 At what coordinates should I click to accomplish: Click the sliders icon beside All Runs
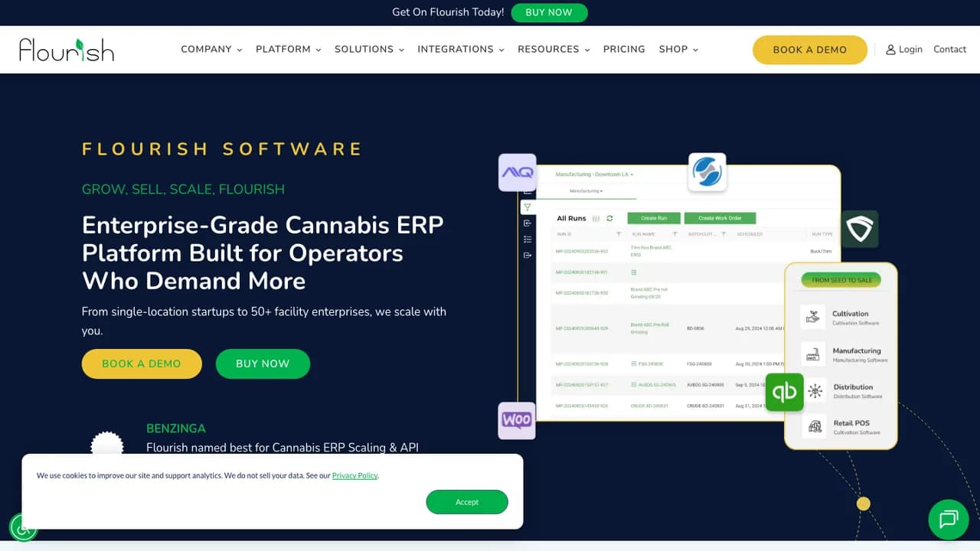596,219
